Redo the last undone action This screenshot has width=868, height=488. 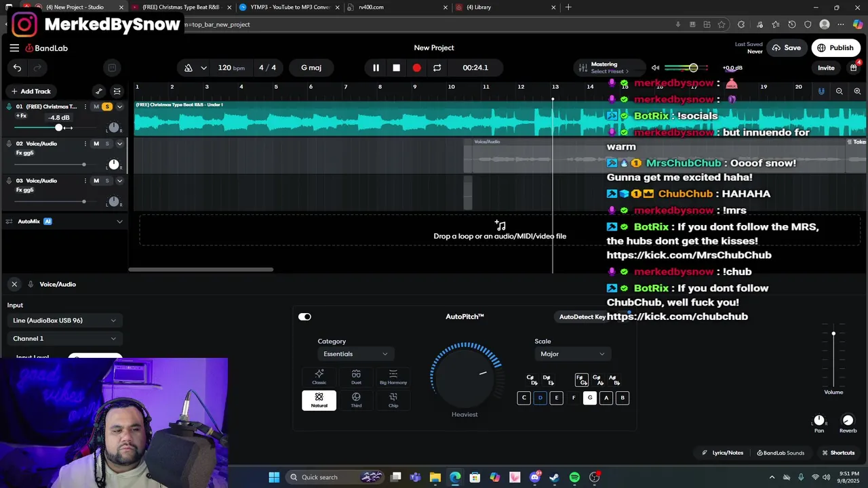(x=37, y=68)
